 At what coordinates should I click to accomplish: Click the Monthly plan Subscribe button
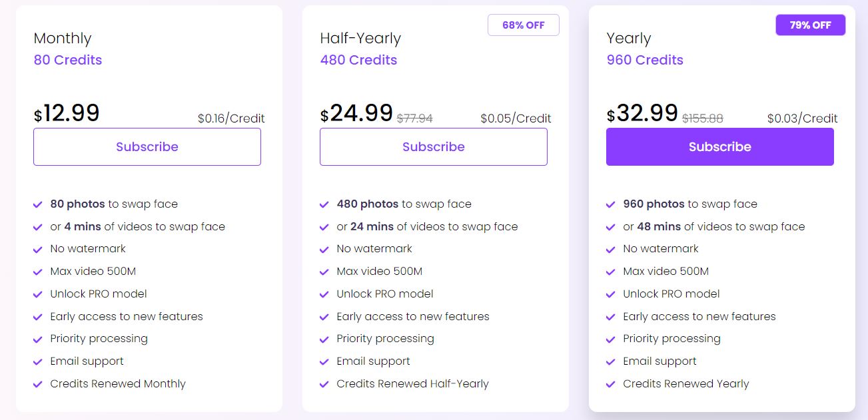[x=147, y=146]
